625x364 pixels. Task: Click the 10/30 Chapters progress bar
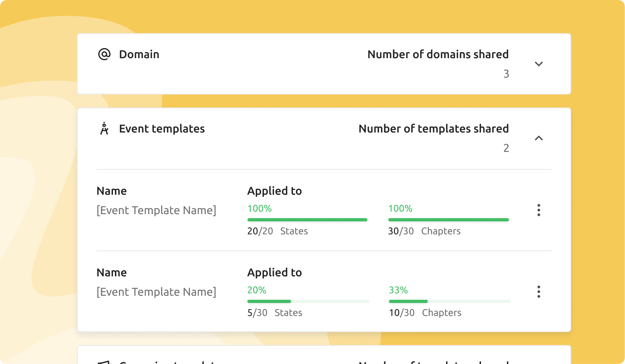pos(449,301)
